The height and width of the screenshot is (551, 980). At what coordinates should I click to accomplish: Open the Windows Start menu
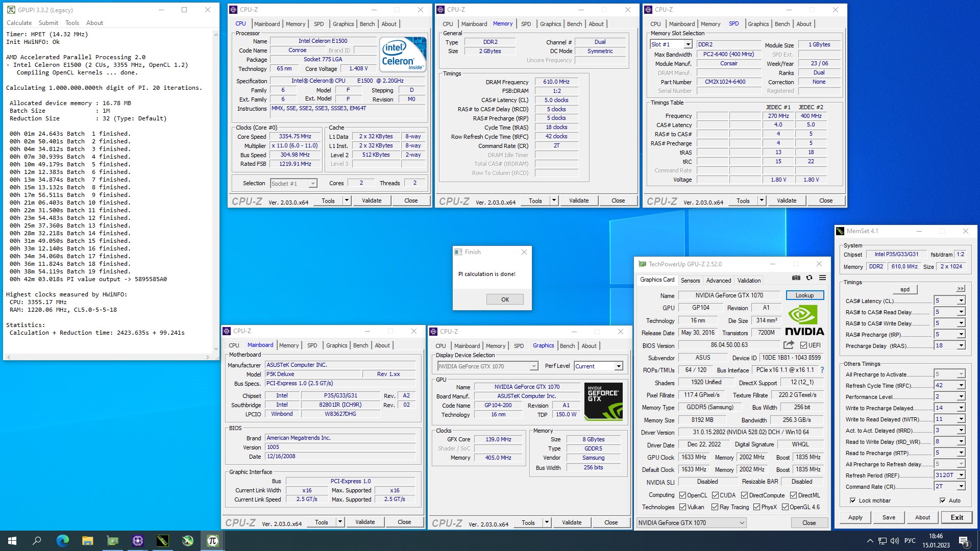click(x=12, y=541)
